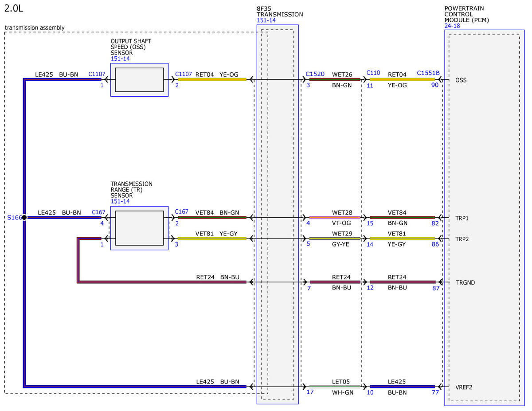The image size is (532, 411).
Task: Select the C1107 label at OSS sensor pin 1
Action: [x=97, y=74]
